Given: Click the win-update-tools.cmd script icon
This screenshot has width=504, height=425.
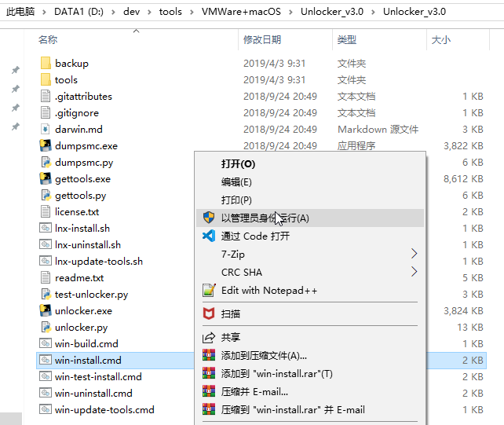Looking at the screenshot, I should 46,409.
